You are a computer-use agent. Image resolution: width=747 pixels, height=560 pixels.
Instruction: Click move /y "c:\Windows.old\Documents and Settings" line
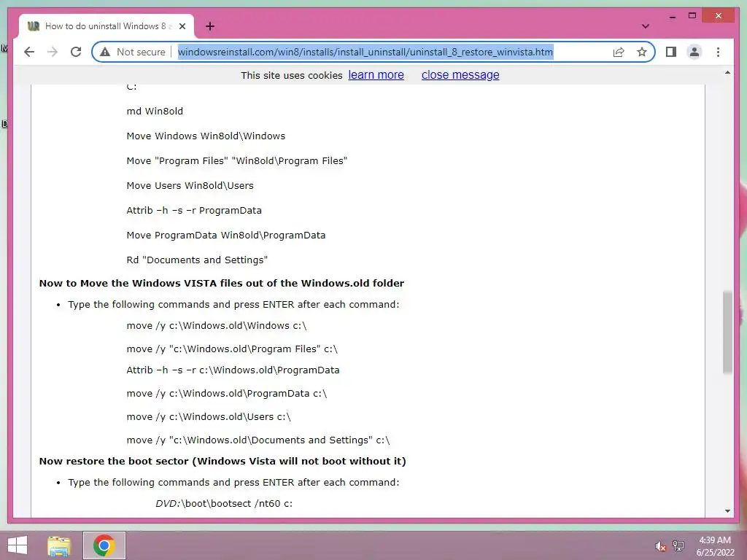[258, 440]
